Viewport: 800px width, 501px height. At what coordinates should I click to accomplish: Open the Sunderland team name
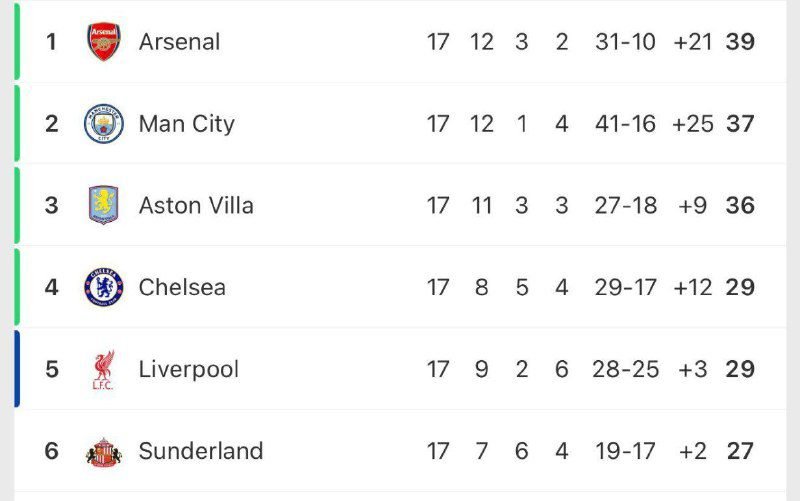coord(201,451)
